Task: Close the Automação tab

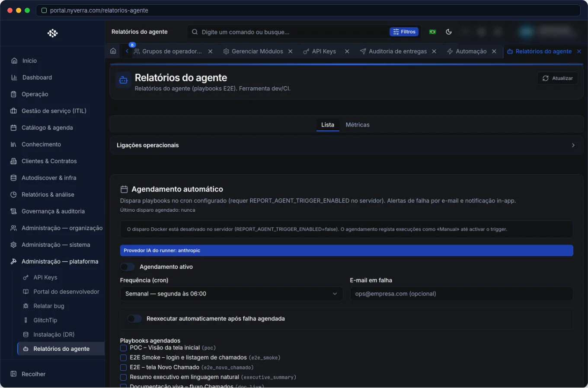Action: pyautogui.click(x=494, y=51)
